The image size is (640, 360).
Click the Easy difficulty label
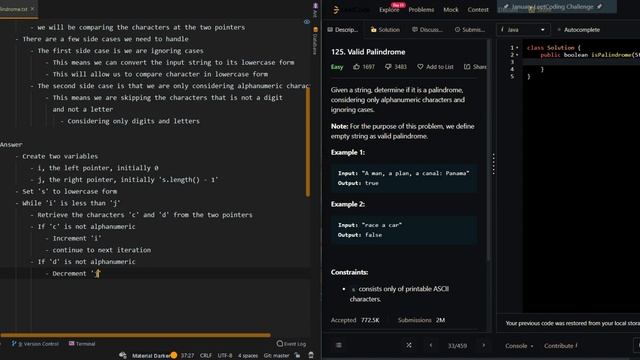click(337, 67)
